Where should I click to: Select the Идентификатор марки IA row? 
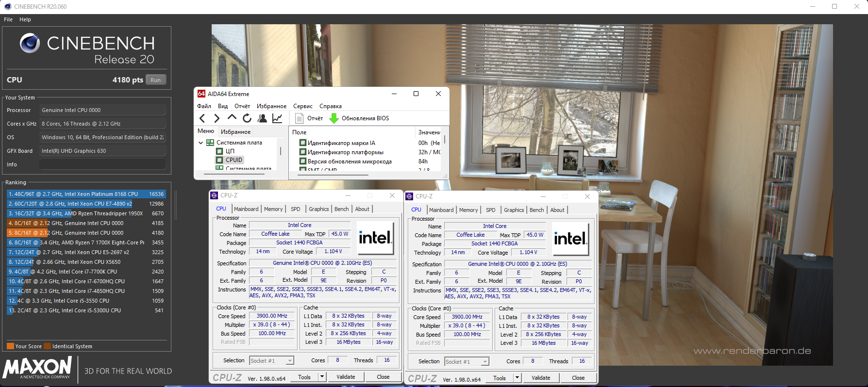click(x=369, y=143)
